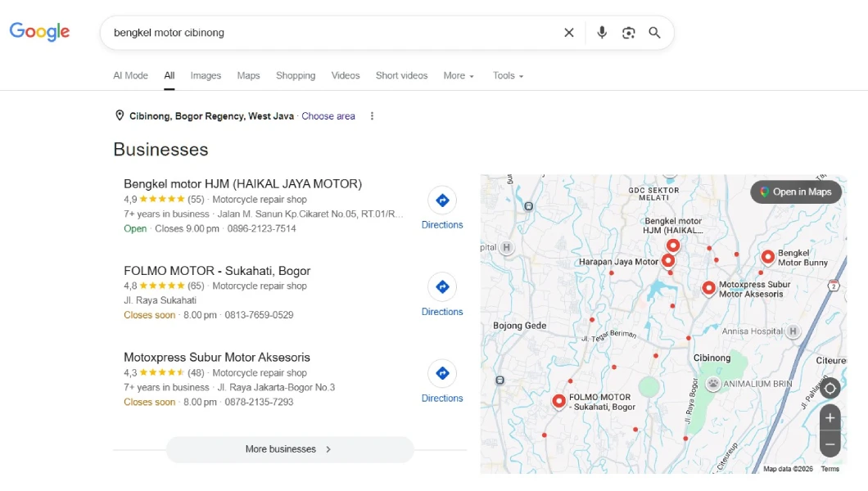
Task: Click the Annisa Hospital marker on map
Action: [793, 331]
